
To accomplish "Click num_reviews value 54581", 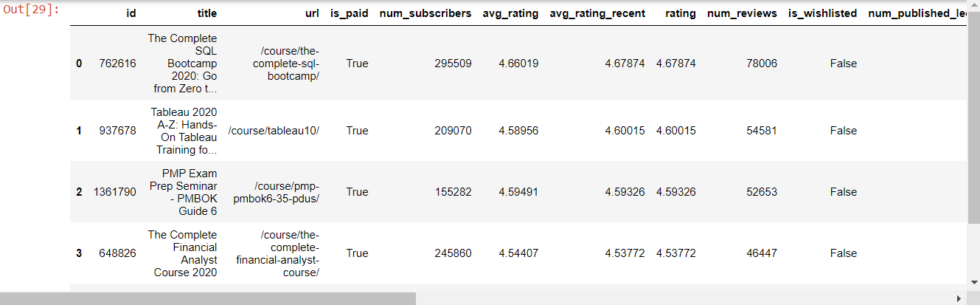I will point(762,131).
